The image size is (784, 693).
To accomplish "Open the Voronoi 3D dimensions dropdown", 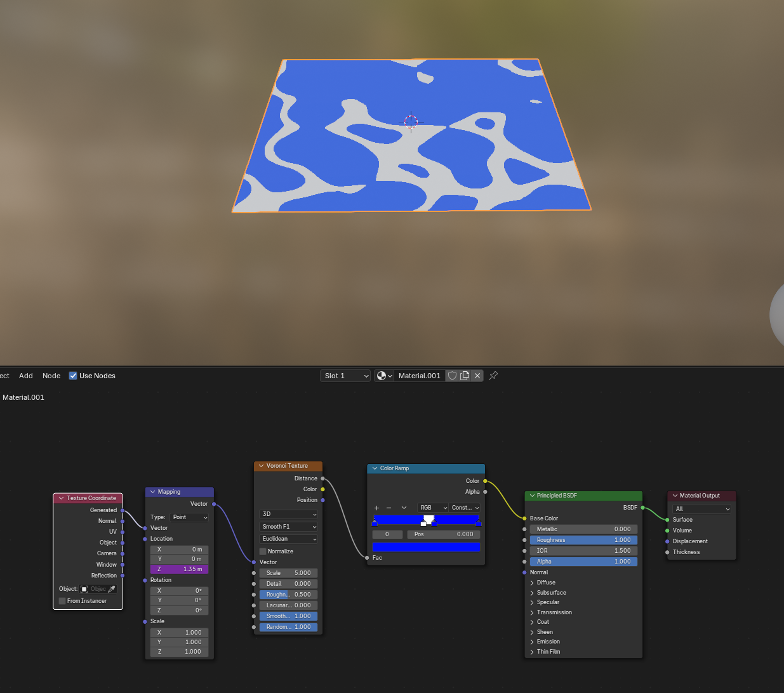I will click(x=288, y=514).
